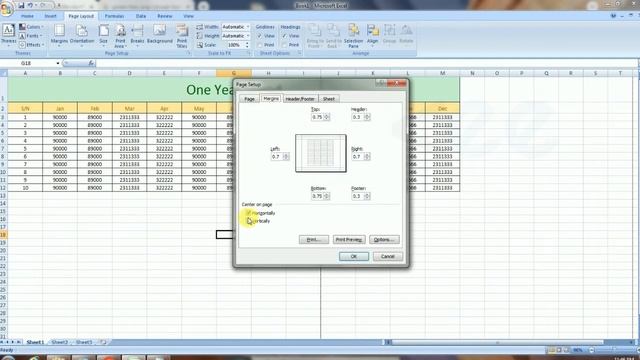Image resolution: width=640 pixels, height=360 pixels.
Task: Click the Rotate objects icon
Action: (406, 31)
